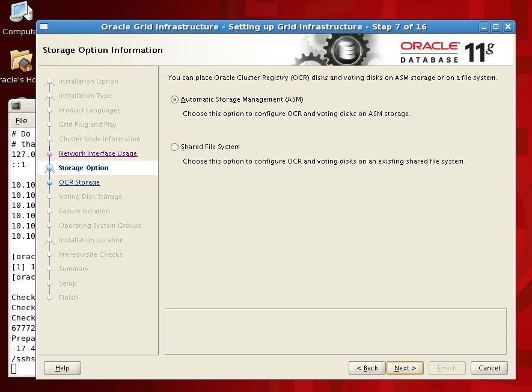The image size is (532, 392).
Task: Go back using the Back button
Action: tap(367, 368)
